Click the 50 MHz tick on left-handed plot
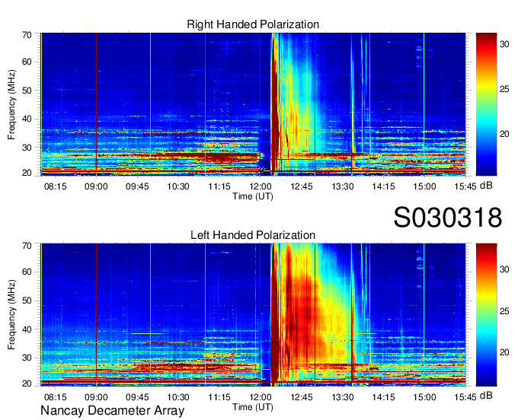Screen dimensions: 518x420 click(27, 301)
